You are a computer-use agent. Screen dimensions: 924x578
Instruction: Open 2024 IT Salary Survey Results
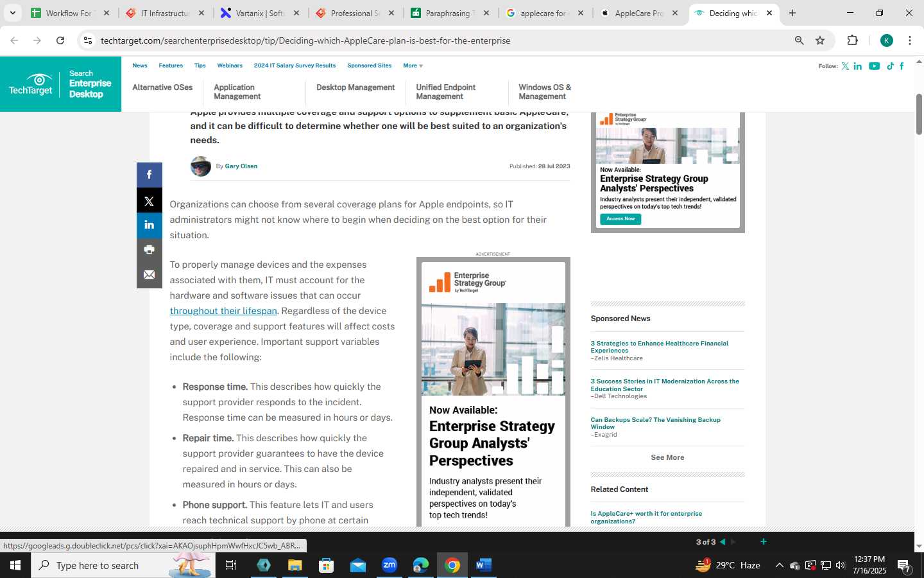pyautogui.click(x=295, y=66)
